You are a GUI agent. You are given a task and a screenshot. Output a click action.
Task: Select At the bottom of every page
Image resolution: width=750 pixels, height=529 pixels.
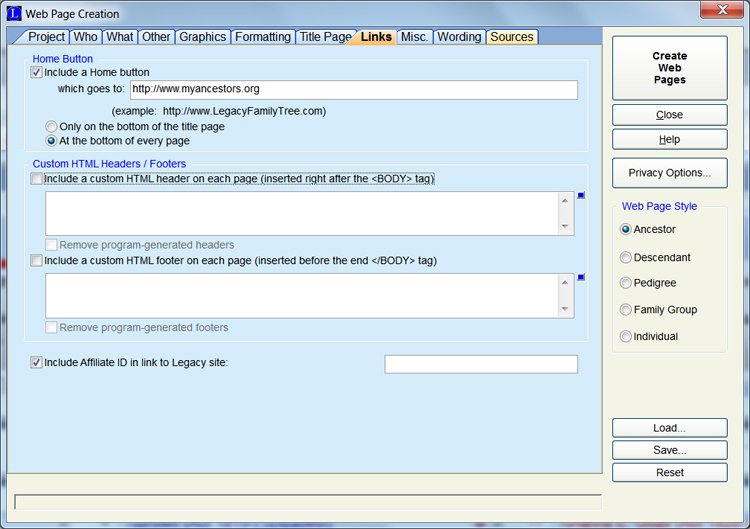pos(51,141)
